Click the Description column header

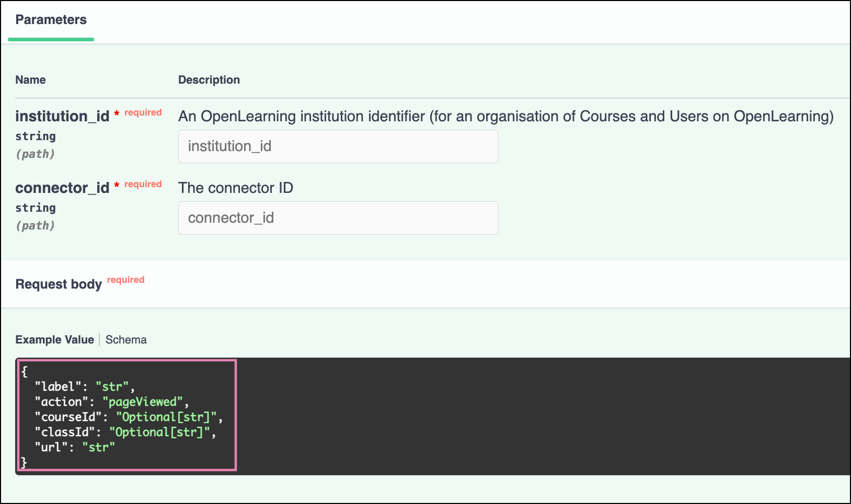click(x=209, y=80)
